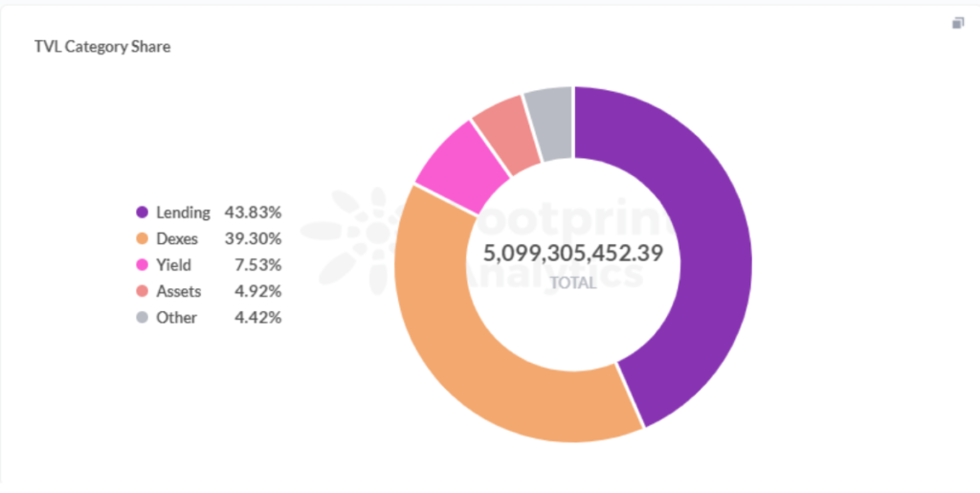
Task: Click the salmon Assets legend dot
Action: coord(143,291)
